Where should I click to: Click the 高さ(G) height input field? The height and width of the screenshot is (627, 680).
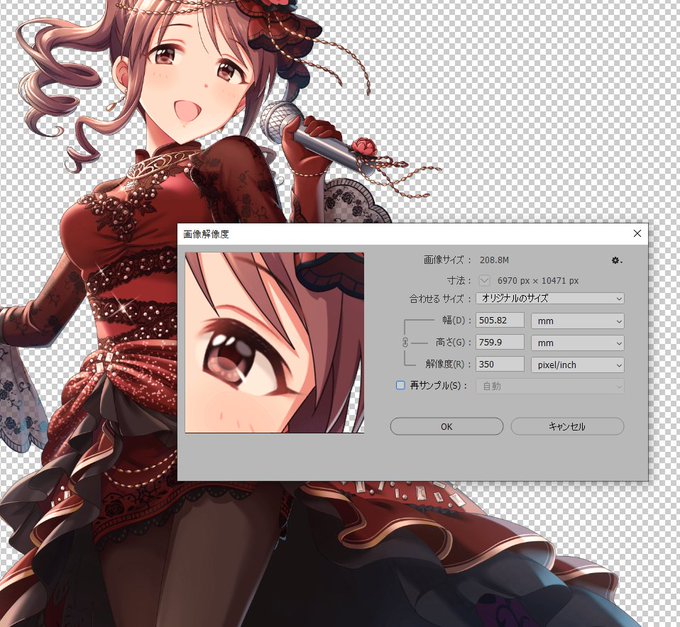tap(500, 343)
